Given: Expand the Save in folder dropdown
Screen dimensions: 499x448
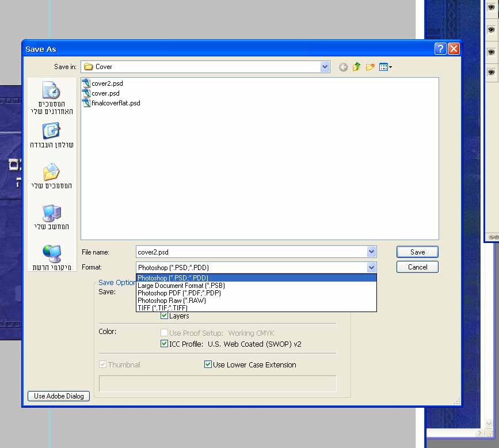Looking at the screenshot, I should tap(325, 67).
